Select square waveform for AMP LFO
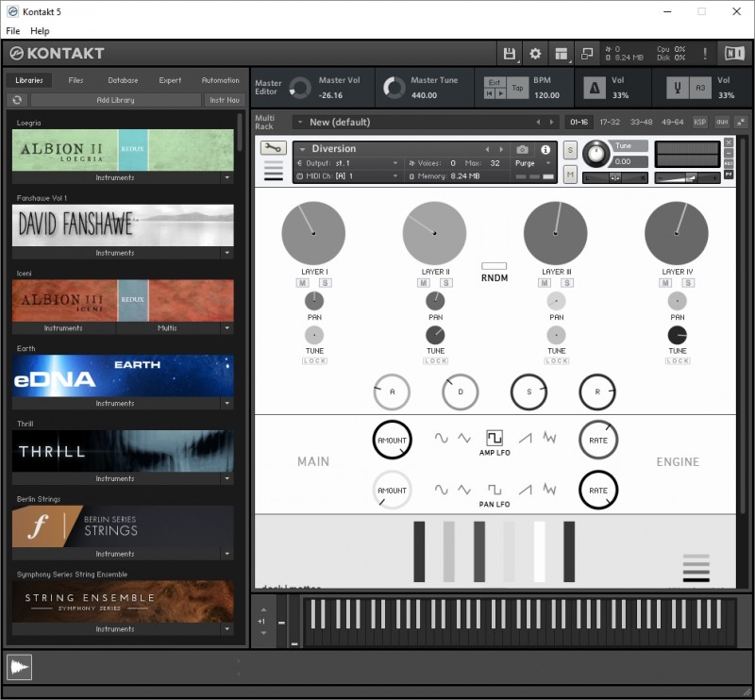755x700 pixels. tap(494, 438)
